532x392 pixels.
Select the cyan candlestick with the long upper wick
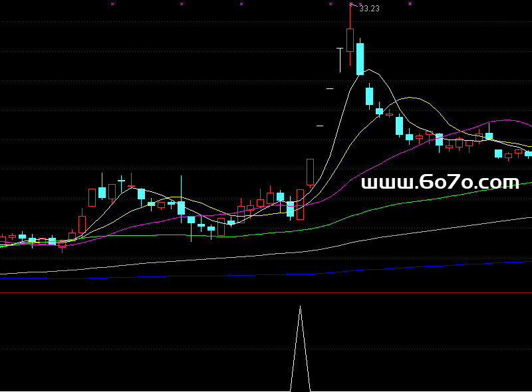coord(181,207)
